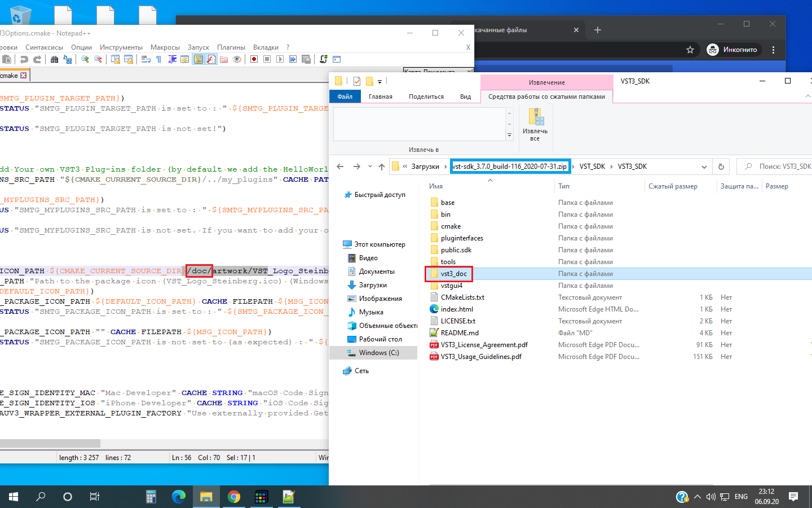Open the Макросы menu
812x508 pixels.
tap(165, 47)
